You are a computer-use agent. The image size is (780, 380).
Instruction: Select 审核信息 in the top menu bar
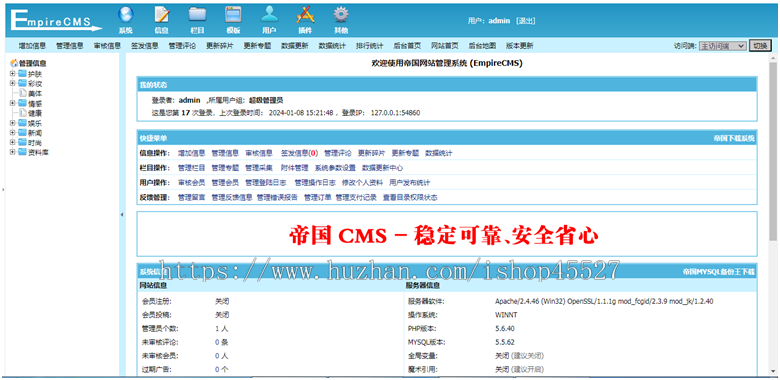point(107,46)
